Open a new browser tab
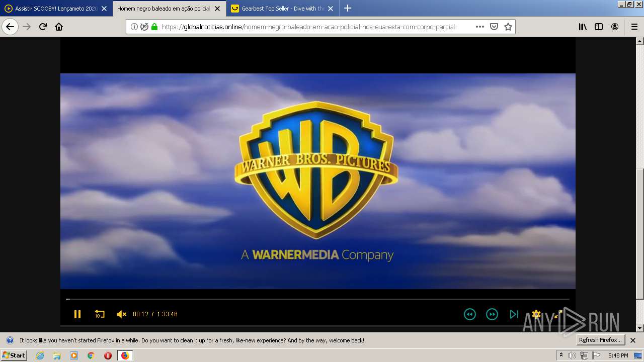Screen dimensions: 644x362 [x=348, y=8]
